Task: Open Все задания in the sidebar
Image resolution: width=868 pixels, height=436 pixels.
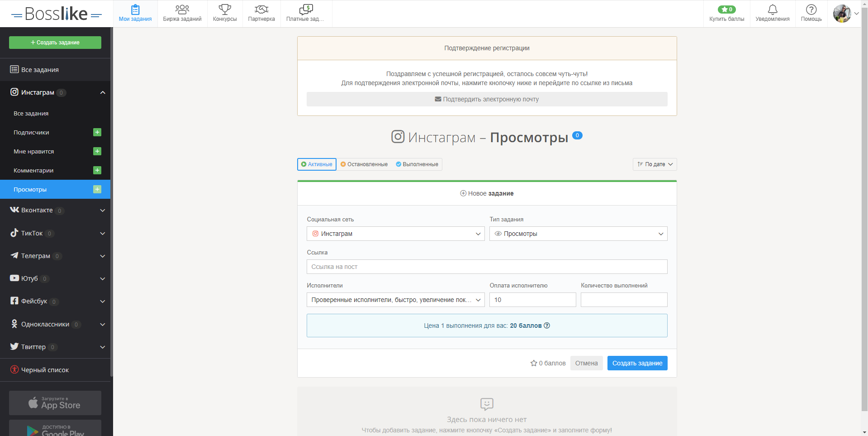Action: tap(55, 70)
